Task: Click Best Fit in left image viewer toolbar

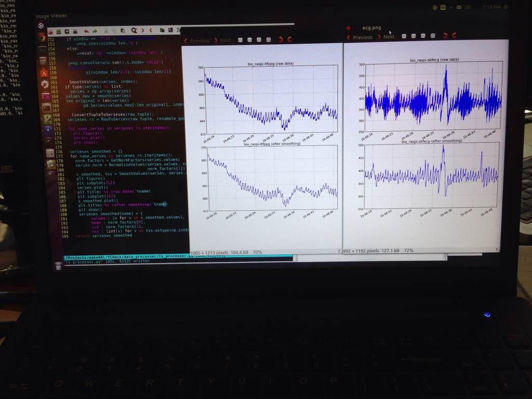Action: point(269,39)
